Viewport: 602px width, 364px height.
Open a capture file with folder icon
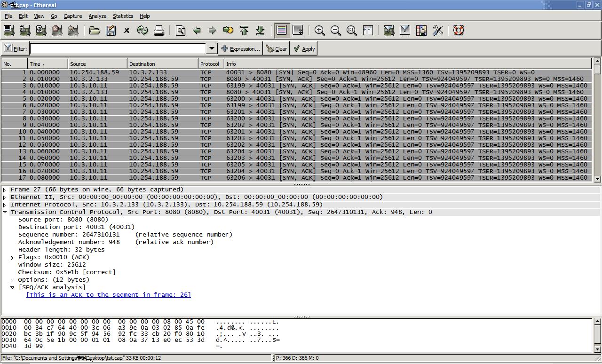(x=95, y=31)
